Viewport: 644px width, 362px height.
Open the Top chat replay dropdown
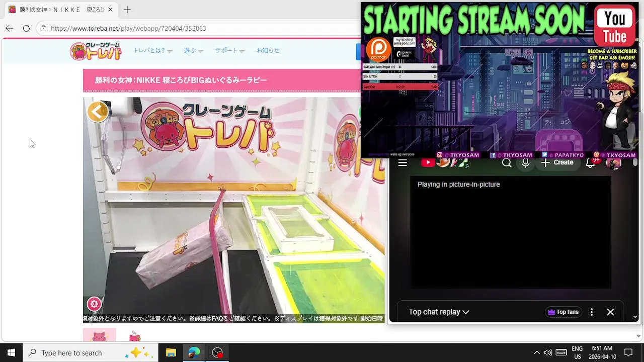pos(439,312)
